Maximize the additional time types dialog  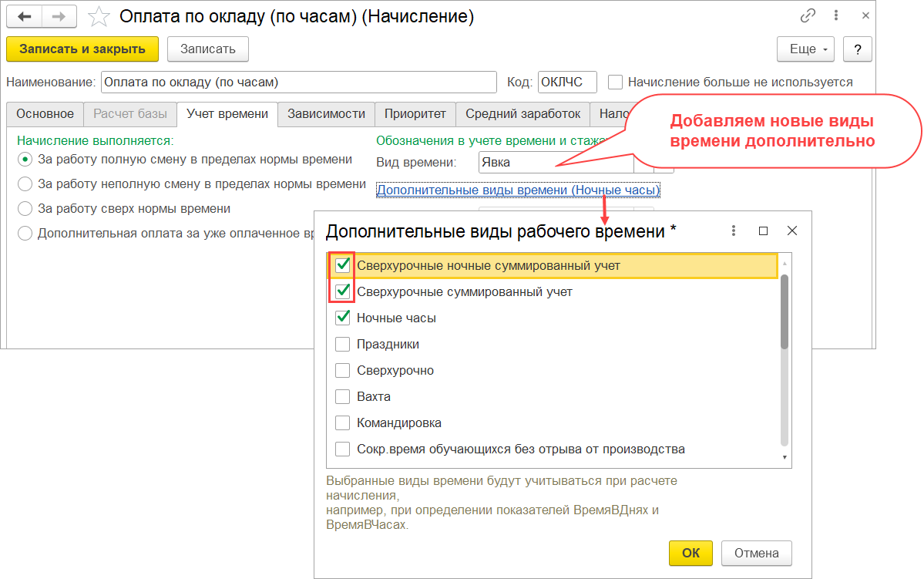click(x=763, y=231)
